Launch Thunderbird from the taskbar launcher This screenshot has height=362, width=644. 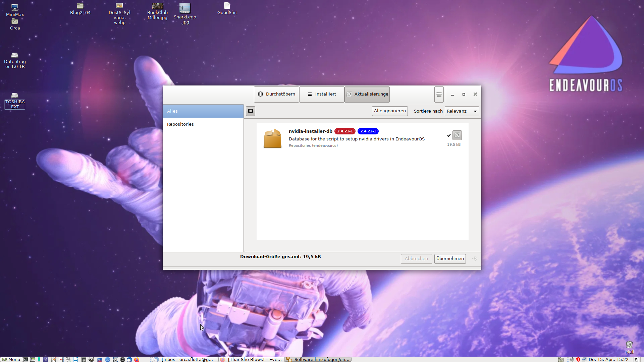(129, 359)
